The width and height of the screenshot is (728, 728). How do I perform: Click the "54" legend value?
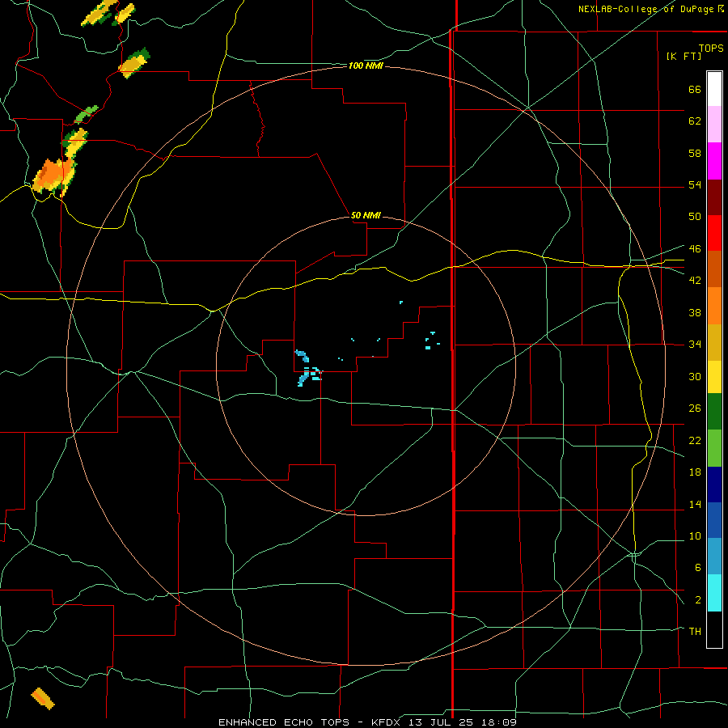coord(695,184)
